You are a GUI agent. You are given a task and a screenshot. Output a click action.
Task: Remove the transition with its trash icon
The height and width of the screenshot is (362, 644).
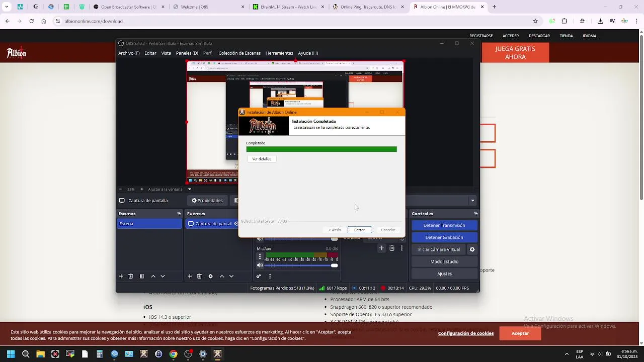click(392, 248)
